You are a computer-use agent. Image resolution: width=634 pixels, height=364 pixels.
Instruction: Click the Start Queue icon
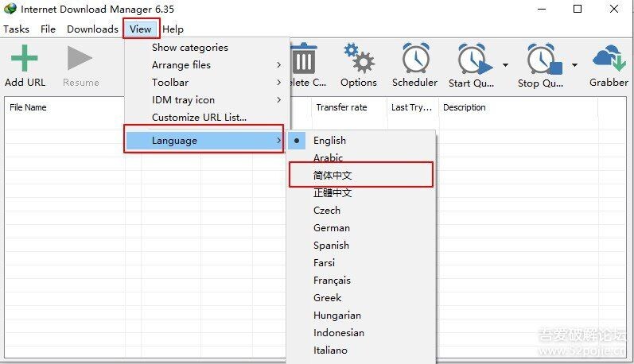click(x=473, y=60)
